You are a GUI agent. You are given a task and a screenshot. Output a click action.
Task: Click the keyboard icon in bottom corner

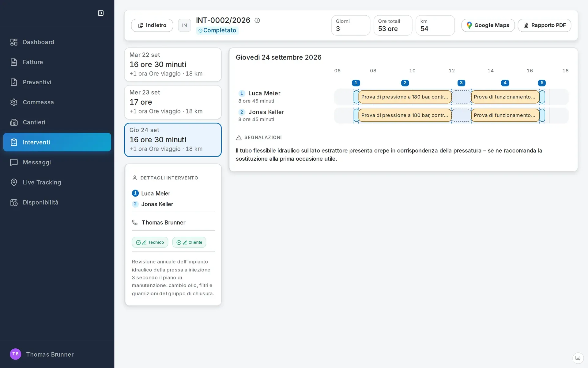(578, 358)
